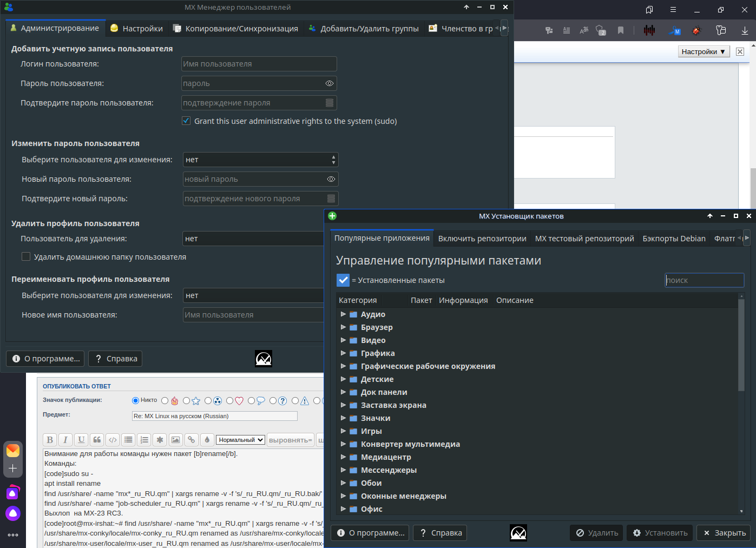The image size is (756, 548).
Task: Expand the 'Графика' category
Action: pyautogui.click(x=343, y=353)
